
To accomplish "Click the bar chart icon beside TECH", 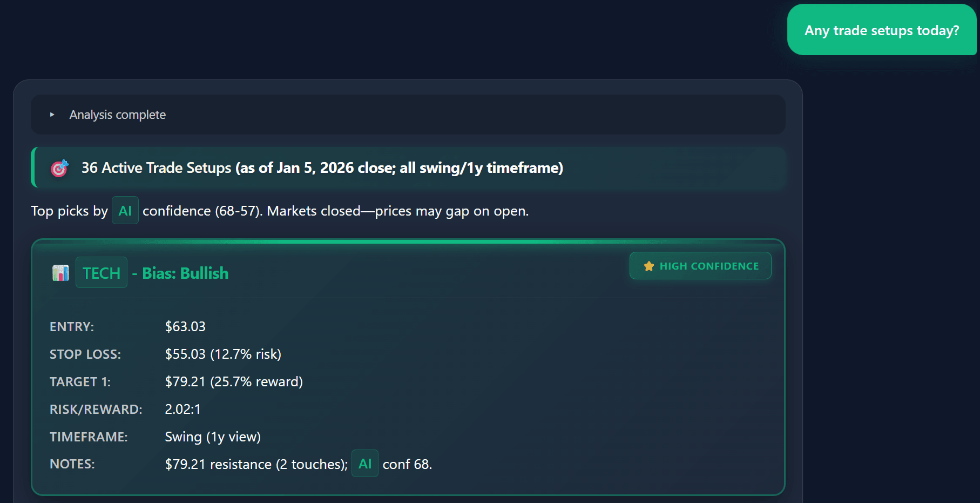I will (60, 273).
